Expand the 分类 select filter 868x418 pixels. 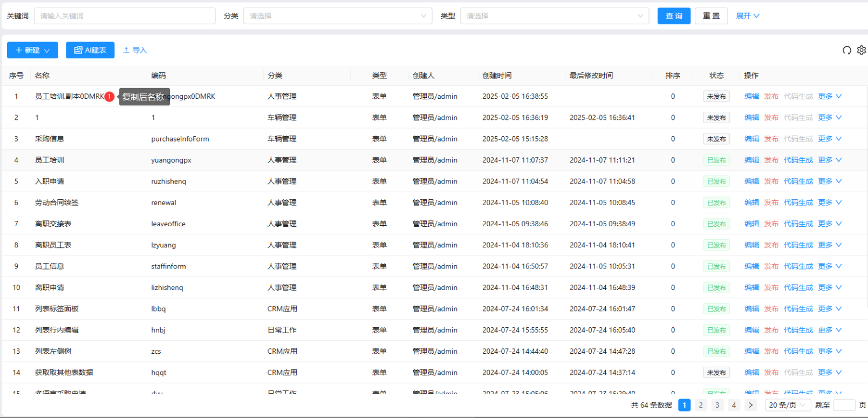click(x=338, y=16)
